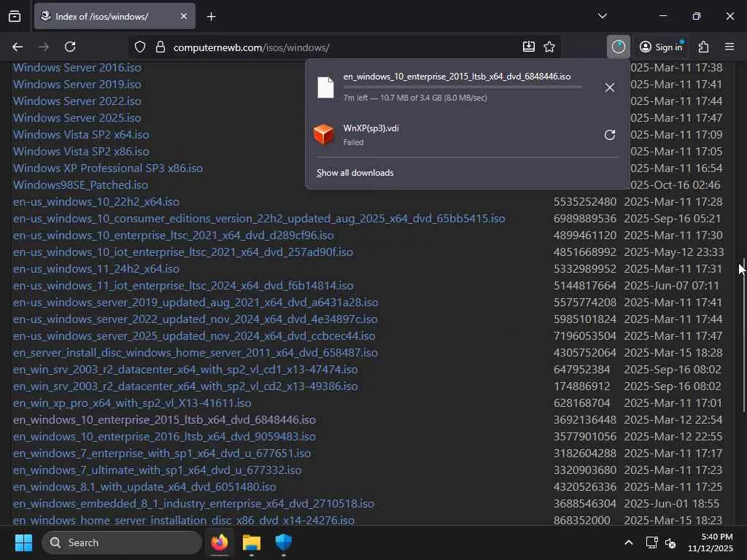Expand the list all tabs chevron

click(602, 16)
